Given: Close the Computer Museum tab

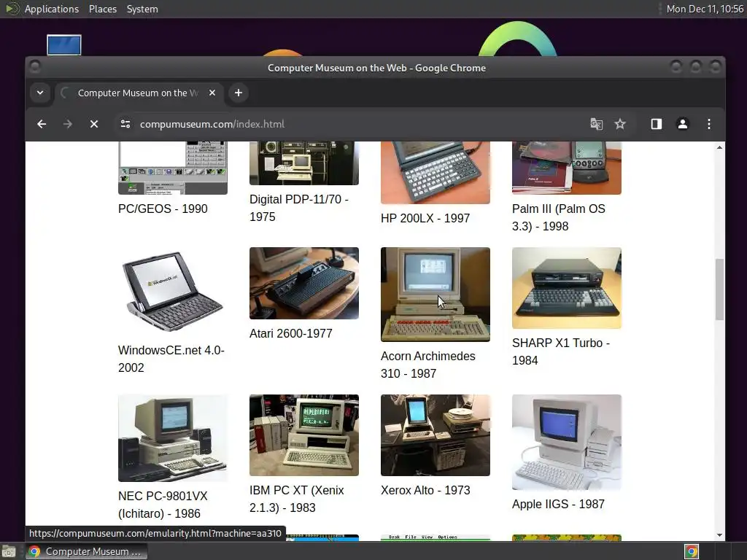Looking at the screenshot, I should tap(212, 93).
